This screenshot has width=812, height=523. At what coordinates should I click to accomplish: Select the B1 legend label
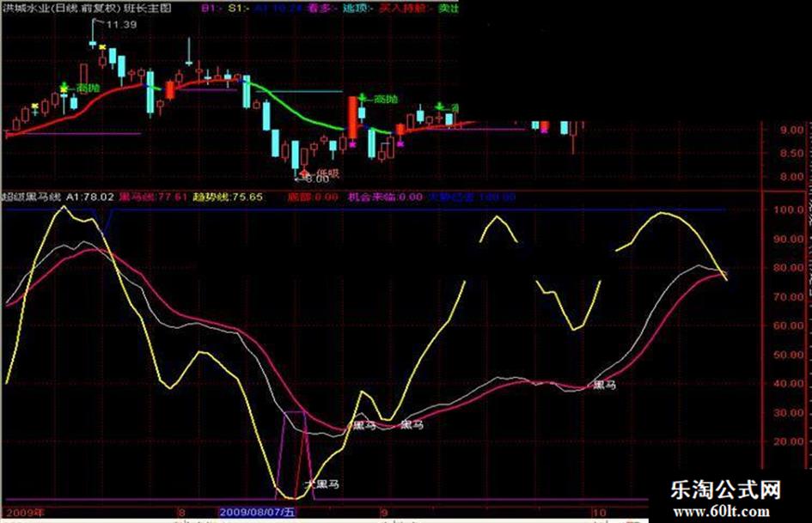211,7
